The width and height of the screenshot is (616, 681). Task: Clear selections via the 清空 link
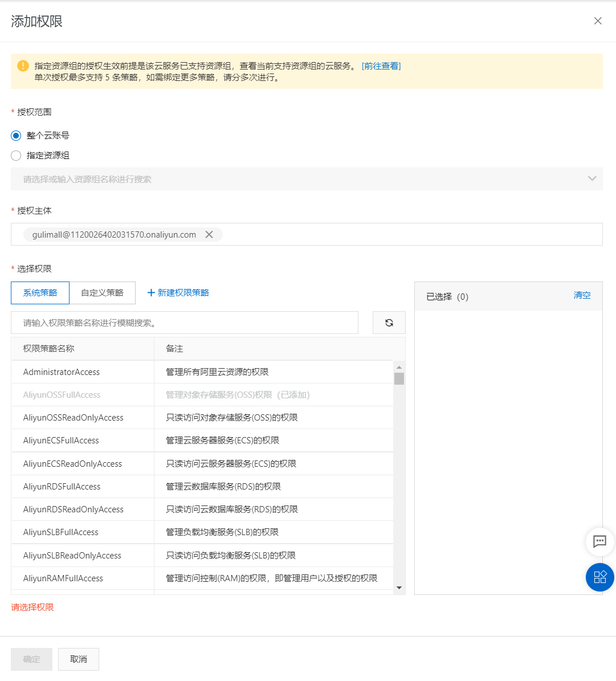point(582,295)
